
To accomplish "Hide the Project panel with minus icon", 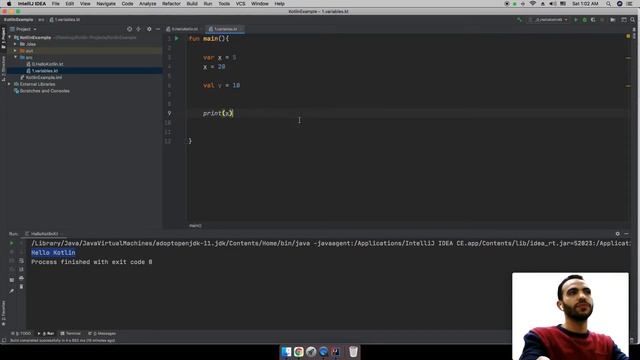I will click(x=158, y=29).
